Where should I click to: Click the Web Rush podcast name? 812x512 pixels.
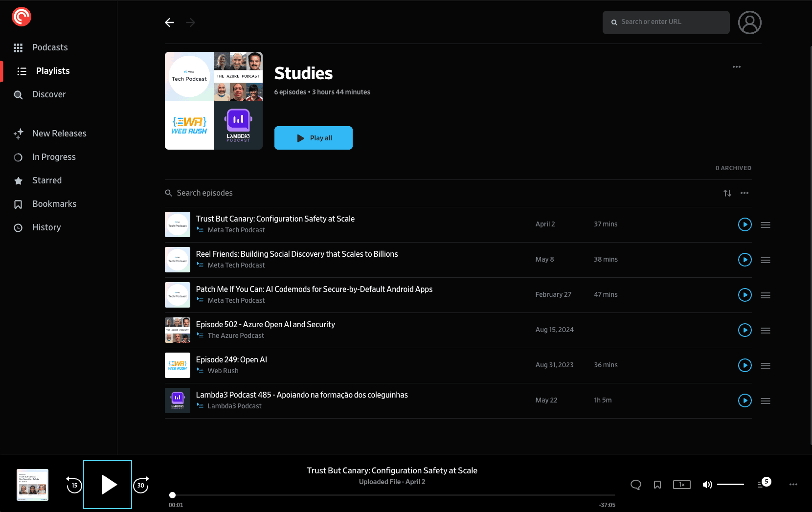(223, 371)
